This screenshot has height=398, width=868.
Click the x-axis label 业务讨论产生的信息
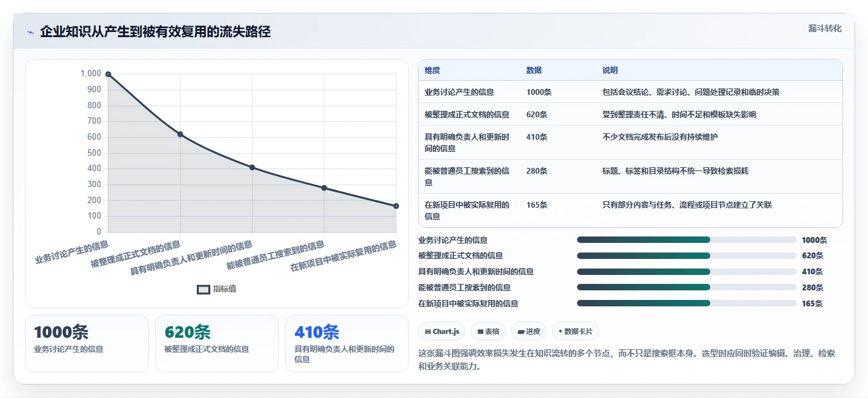coord(72,252)
